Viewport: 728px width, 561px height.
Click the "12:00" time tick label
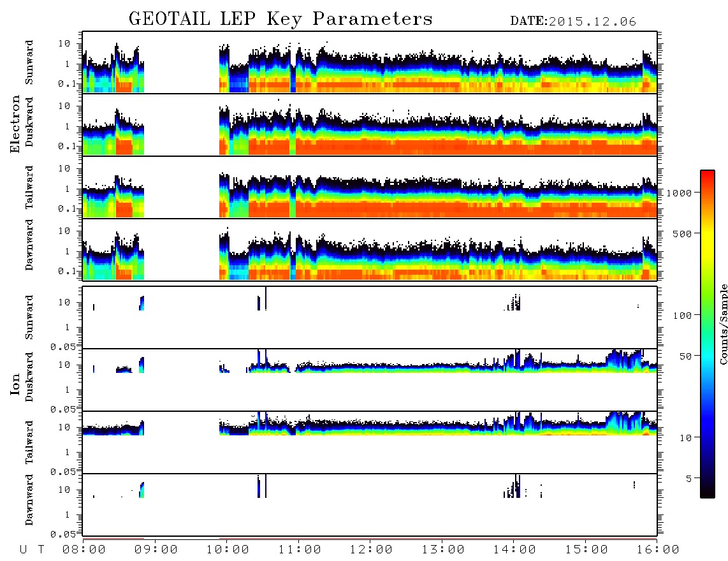point(371,550)
